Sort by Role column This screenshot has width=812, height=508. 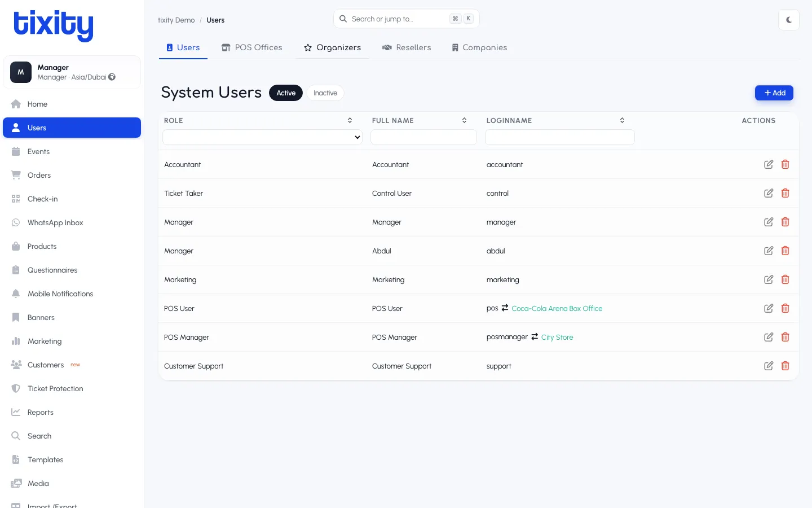350,120
